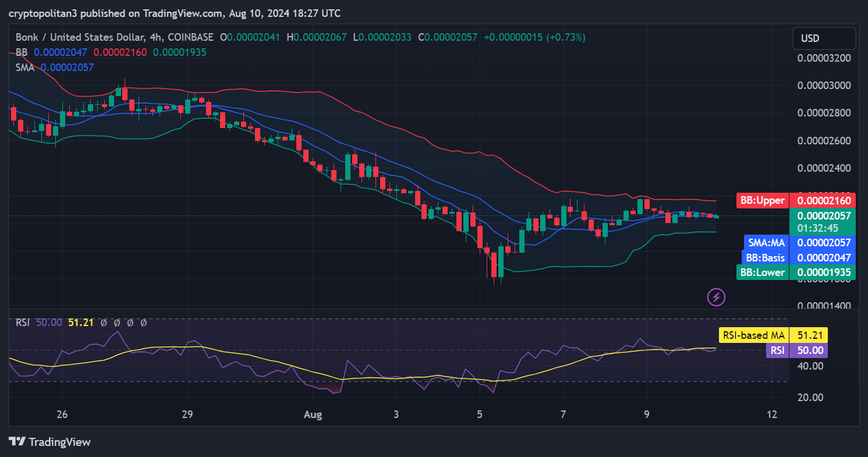Click the 20.00 RSI axis label
Viewport: 868px width, 457px height.
(x=810, y=398)
